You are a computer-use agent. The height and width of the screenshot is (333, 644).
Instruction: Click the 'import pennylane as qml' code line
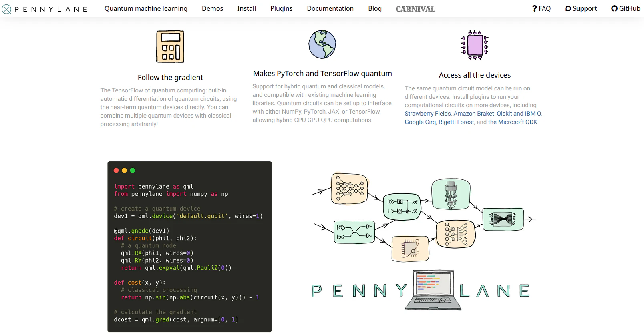pos(154,187)
